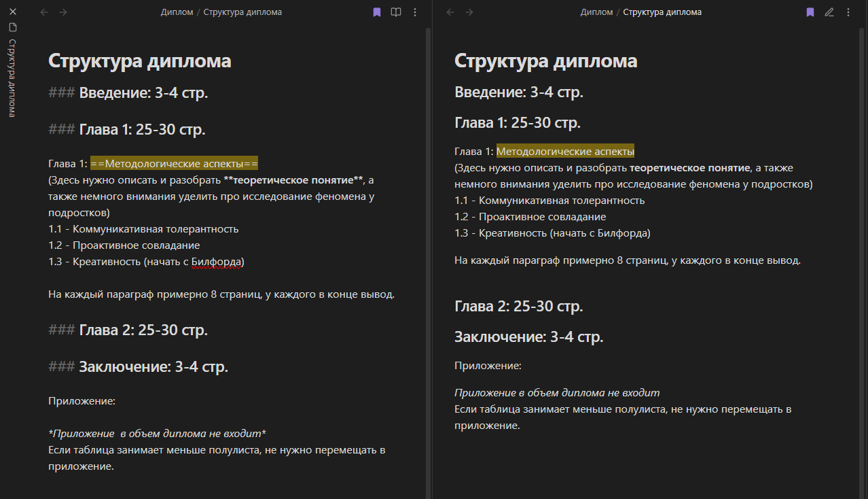Click line 1.1 - Коммуникативная толерантность in editor
Screen dimensions: 868x499
click(143, 229)
